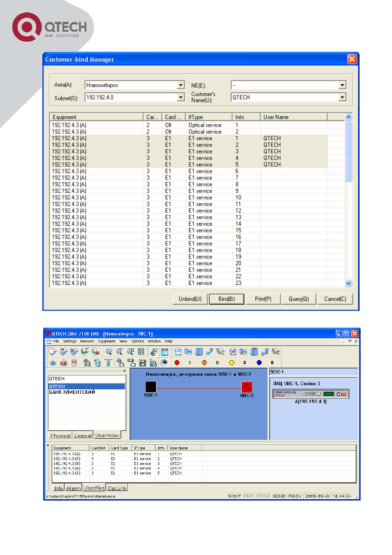Click the window panel toolbar icon
Screen dimensions: 392x555
(x=164, y=351)
